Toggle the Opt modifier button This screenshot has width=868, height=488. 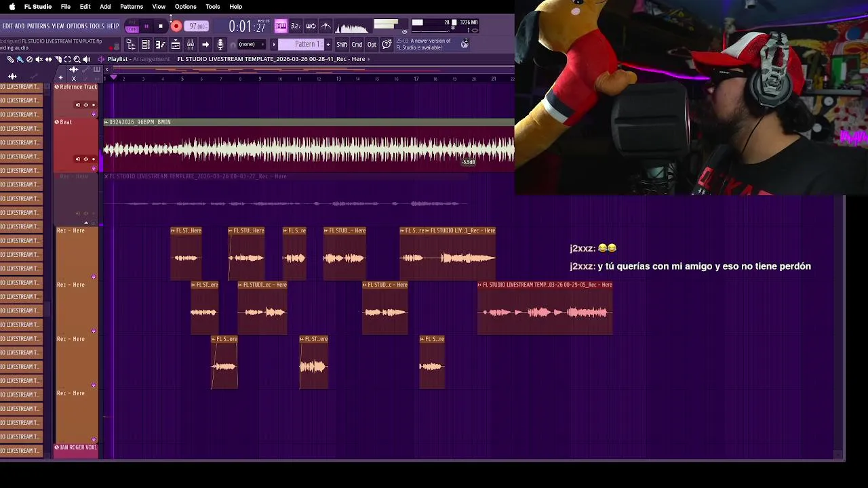point(372,44)
